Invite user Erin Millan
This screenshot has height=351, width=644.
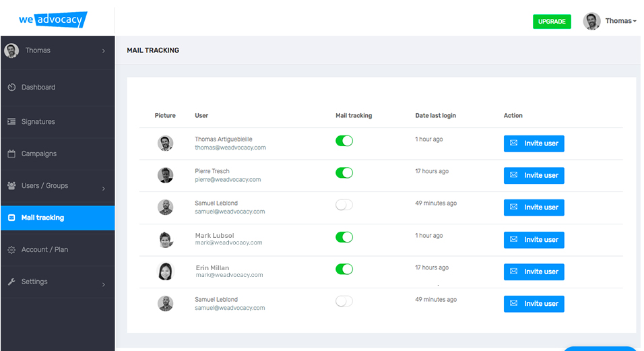click(x=534, y=272)
